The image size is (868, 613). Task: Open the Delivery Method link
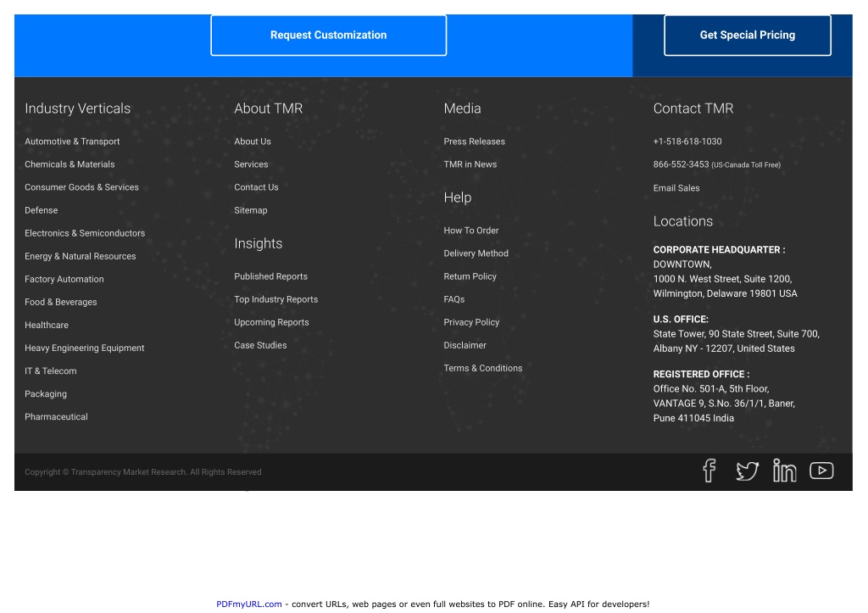click(x=476, y=254)
